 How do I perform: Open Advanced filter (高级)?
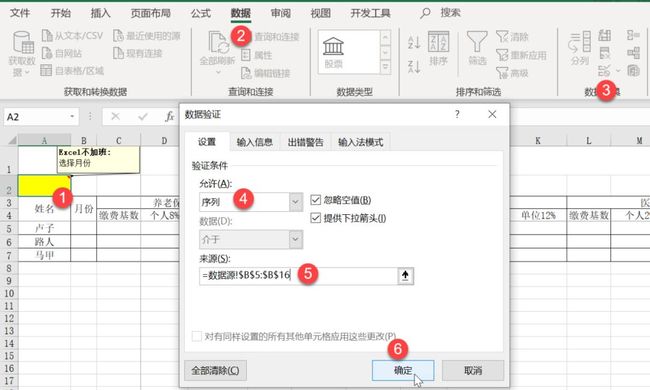512,73
